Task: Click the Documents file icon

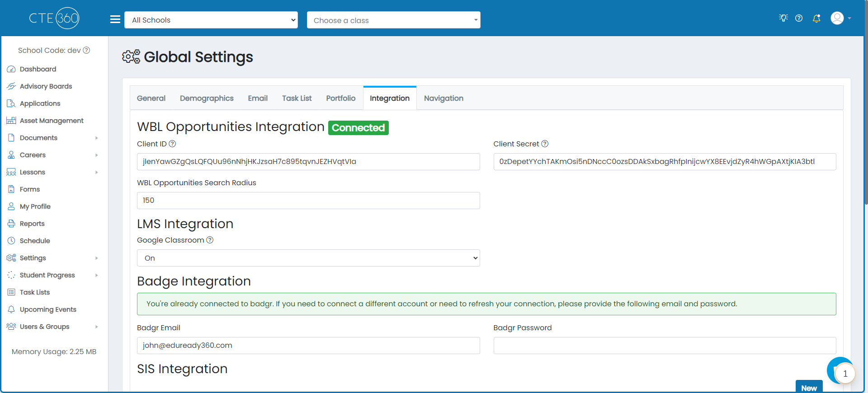Action: click(11, 138)
